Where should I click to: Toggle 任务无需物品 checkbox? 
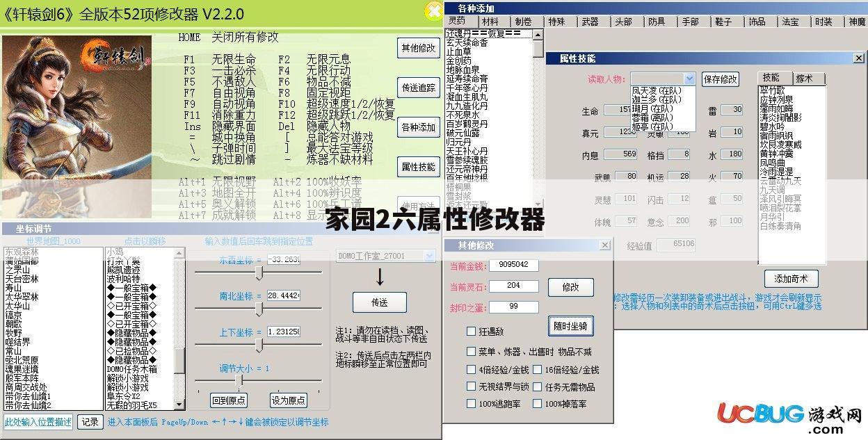coord(537,386)
